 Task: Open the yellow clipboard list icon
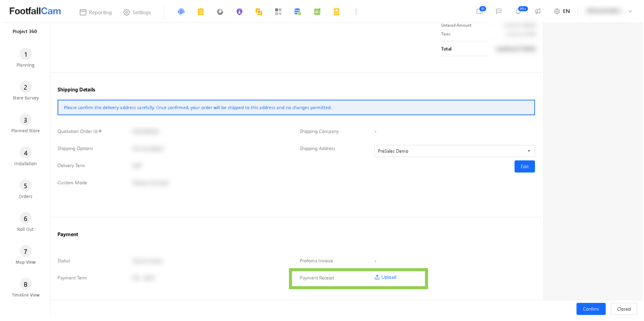pos(201,12)
